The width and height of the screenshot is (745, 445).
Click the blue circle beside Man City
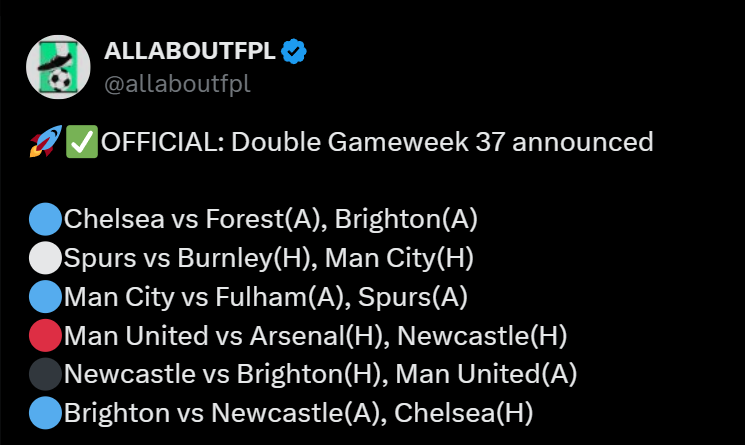45,296
